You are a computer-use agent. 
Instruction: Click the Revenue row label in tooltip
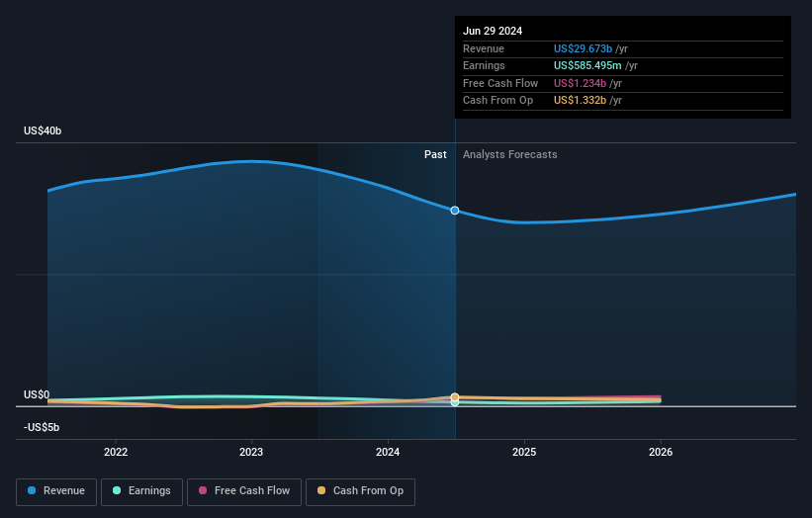[484, 48]
